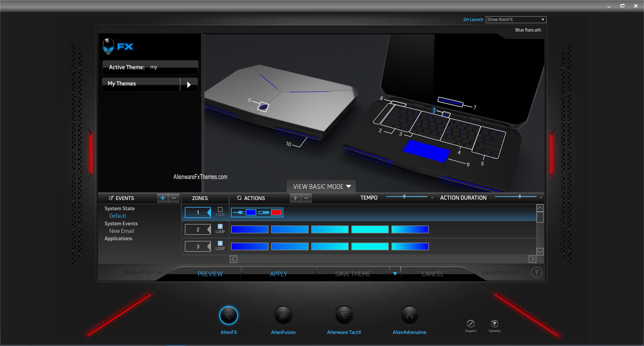Expand the My Themes arrow
Image resolution: width=644 pixels, height=346 pixels.
pyautogui.click(x=189, y=84)
